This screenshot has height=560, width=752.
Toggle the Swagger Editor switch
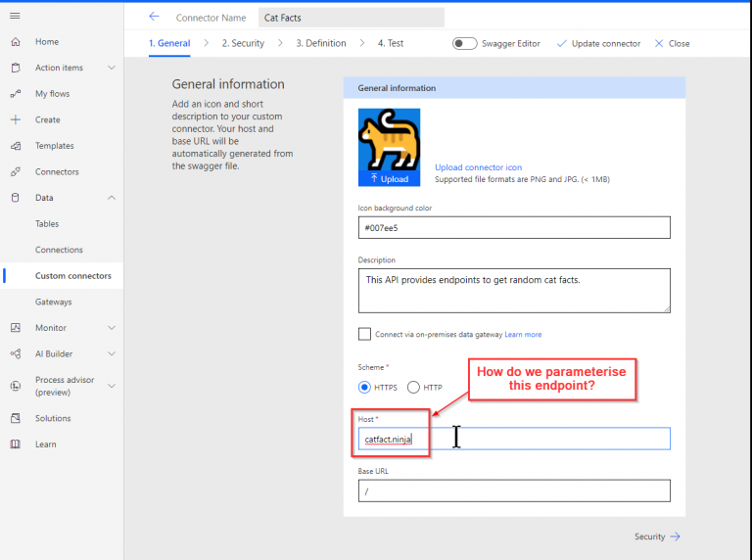pyautogui.click(x=464, y=44)
